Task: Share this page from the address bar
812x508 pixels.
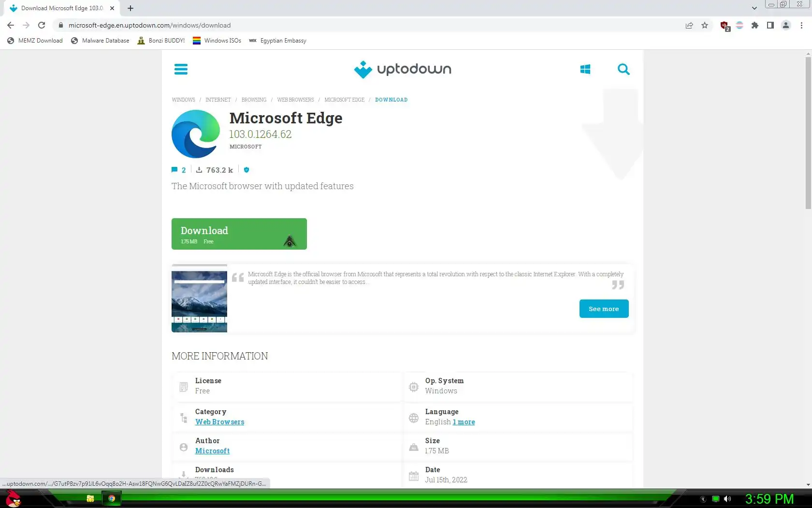Action: (x=689, y=25)
